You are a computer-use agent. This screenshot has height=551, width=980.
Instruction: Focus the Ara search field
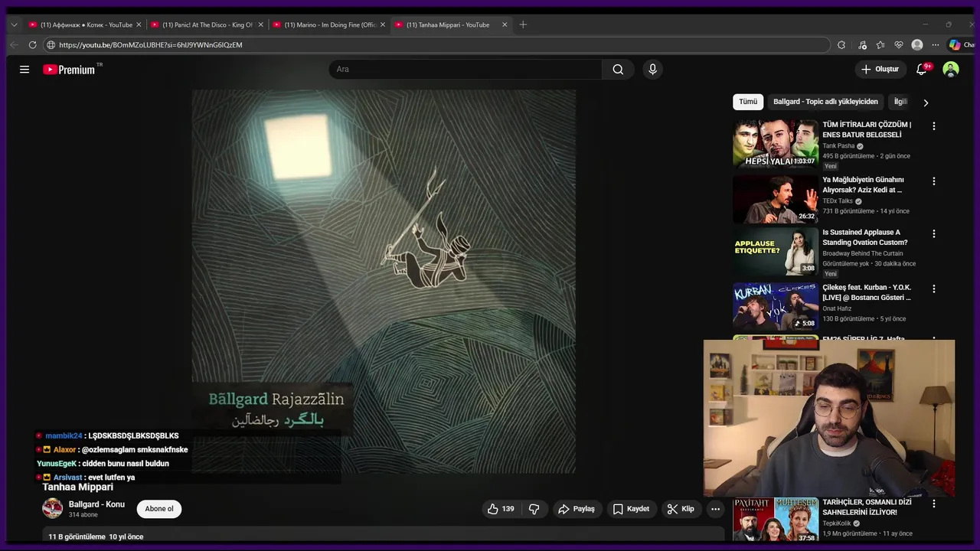tap(465, 70)
